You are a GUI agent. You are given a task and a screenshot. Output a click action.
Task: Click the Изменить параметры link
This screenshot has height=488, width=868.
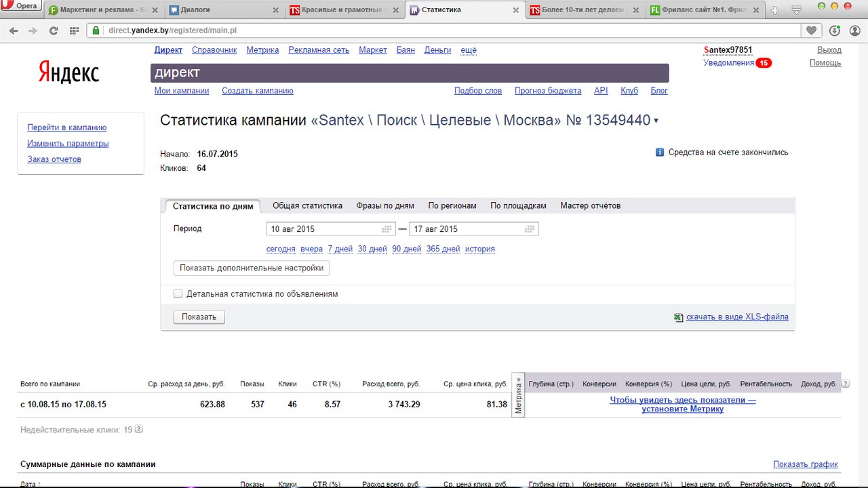(x=68, y=144)
